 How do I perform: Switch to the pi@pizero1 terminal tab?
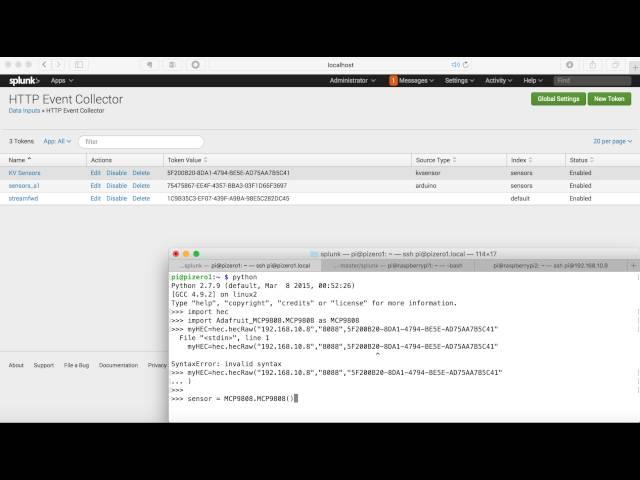click(x=245, y=266)
